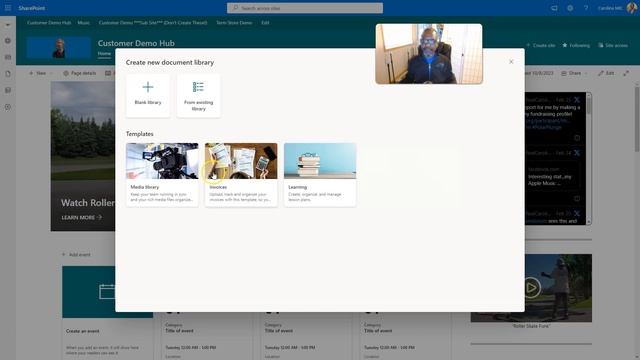The height and width of the screenshot is (360, 640).
Task: Open the New dropdown in page toolbar
Action: point(41,73)
